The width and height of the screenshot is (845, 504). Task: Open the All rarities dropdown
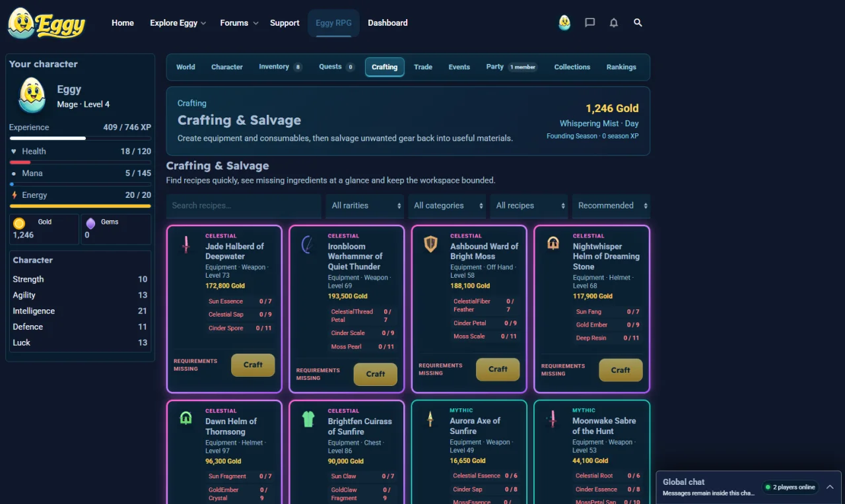tap(366, 206)
